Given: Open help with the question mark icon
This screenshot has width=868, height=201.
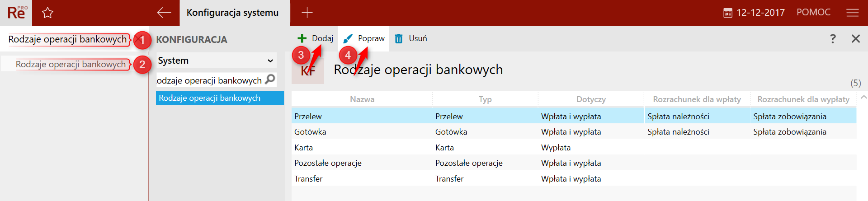Looking at the screenshot, I should point(833,38).
